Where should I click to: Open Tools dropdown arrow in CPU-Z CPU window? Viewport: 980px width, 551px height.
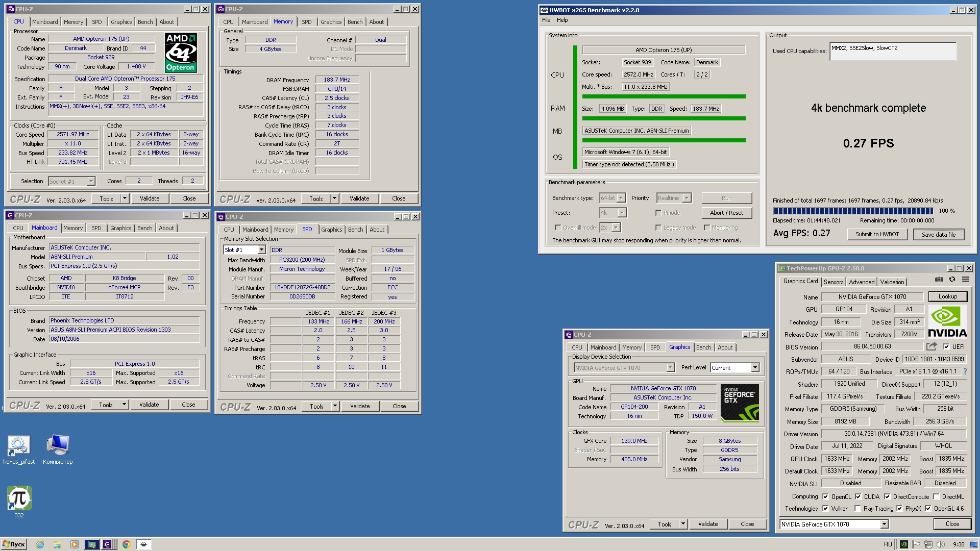[x=125, y=198]
